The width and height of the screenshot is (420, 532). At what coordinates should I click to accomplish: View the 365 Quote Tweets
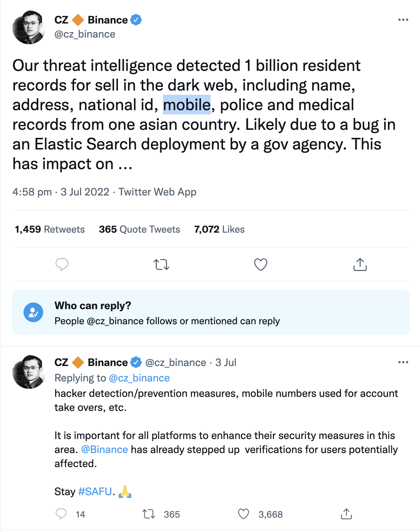[139, 229]
